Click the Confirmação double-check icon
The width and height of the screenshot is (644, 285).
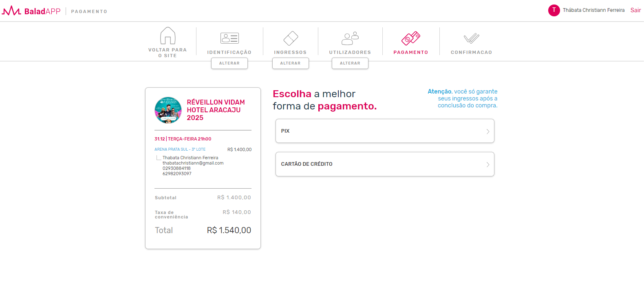point(471,38)
